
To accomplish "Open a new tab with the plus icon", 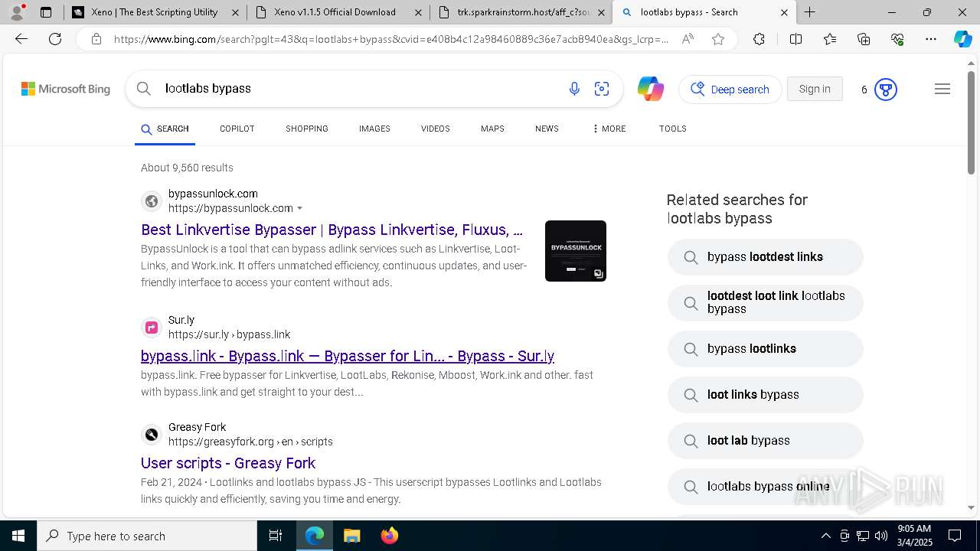I will (809, 12).
